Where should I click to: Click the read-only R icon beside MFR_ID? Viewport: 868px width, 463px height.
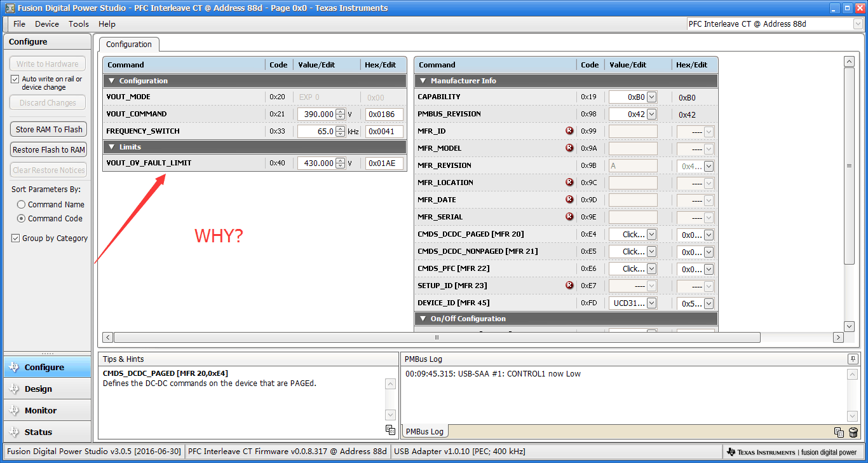coord(569,131)
